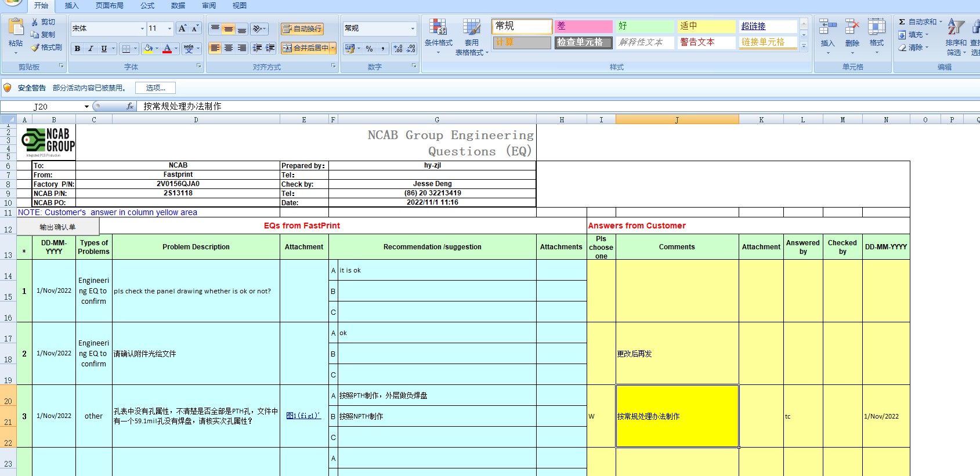Open the font size dropdown showing 11
Viewport: 980px width, 476px height.
click(169, 28)
